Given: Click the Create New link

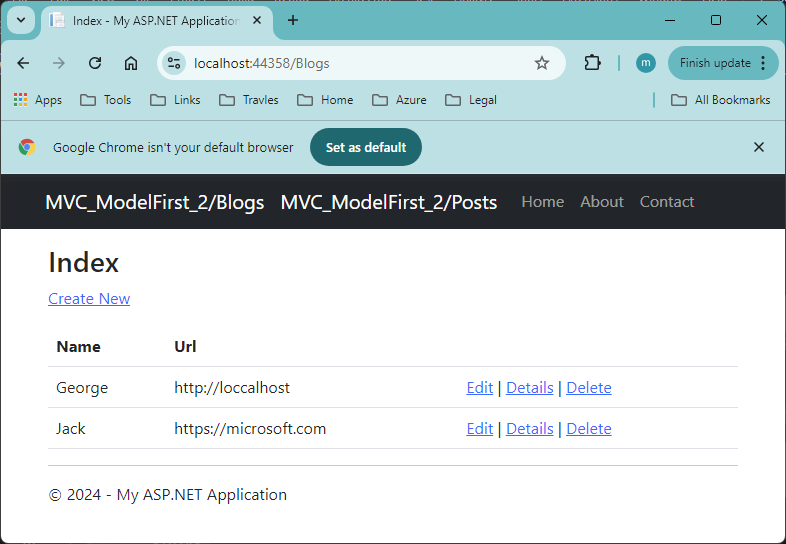Looking at the screenshot, I should tap(89, 299).
